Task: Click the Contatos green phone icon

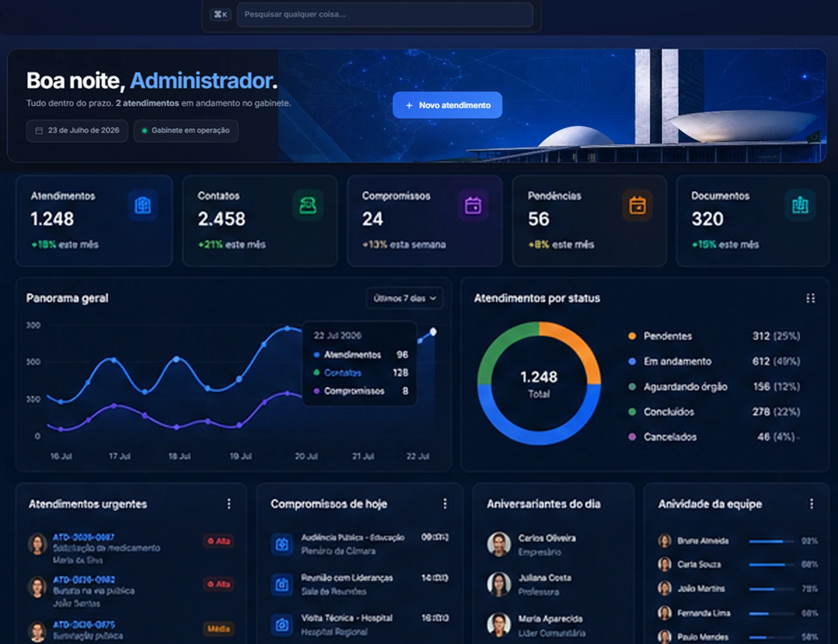Action: [x=308, y=205]
